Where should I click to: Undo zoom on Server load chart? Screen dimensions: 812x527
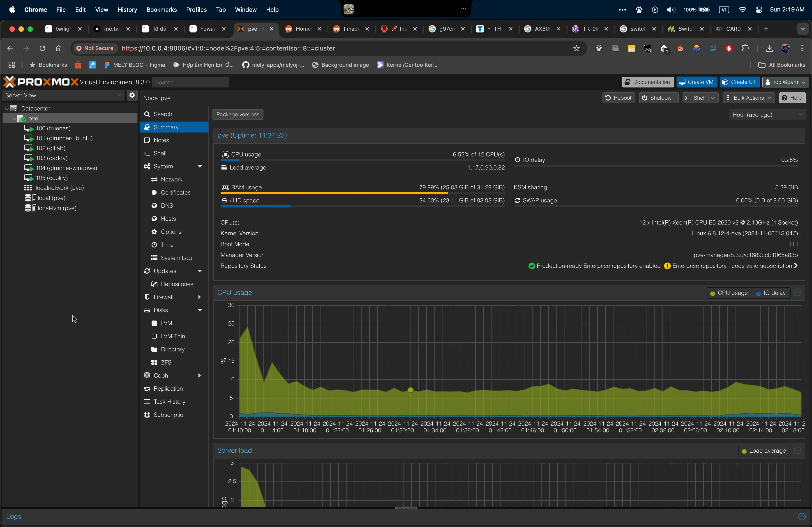(x=797, y=451)
